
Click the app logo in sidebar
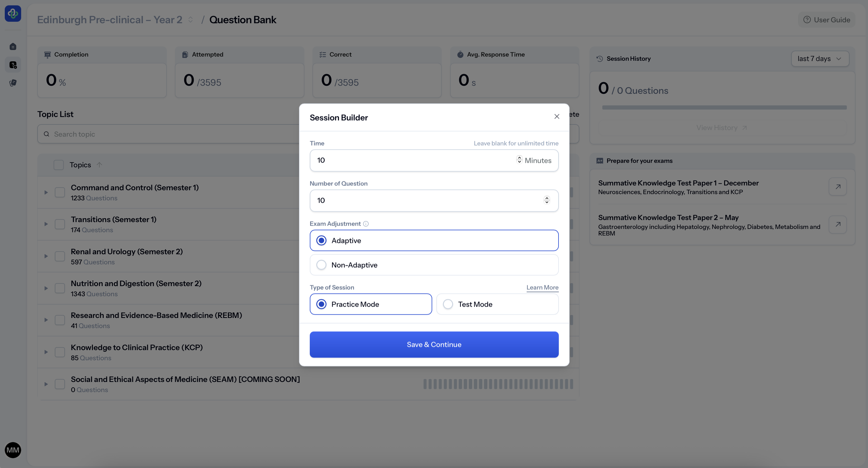(13, 13)
